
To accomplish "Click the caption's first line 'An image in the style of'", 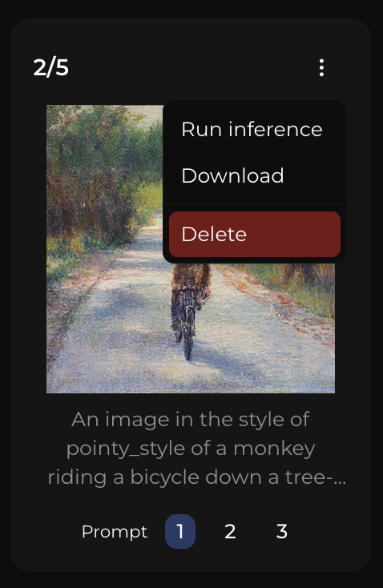I will [x=191, y=419].
